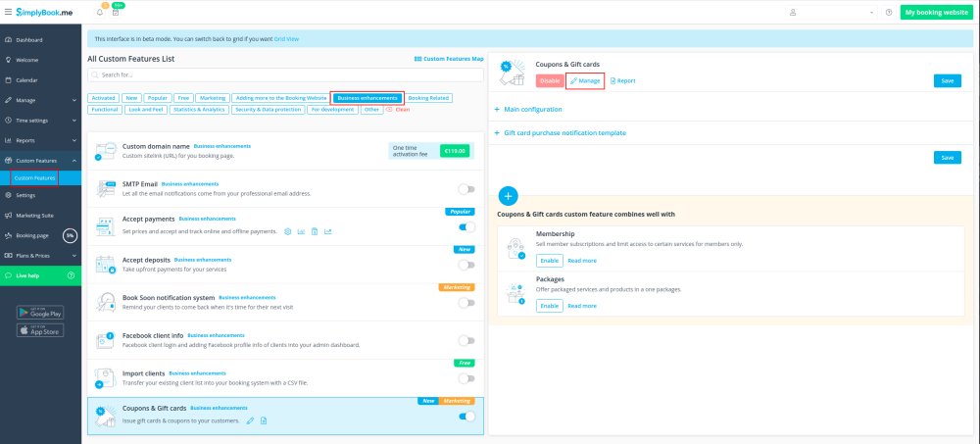Turn off the Accept payments toggle
980x444 pixels.
pos(466,227)
